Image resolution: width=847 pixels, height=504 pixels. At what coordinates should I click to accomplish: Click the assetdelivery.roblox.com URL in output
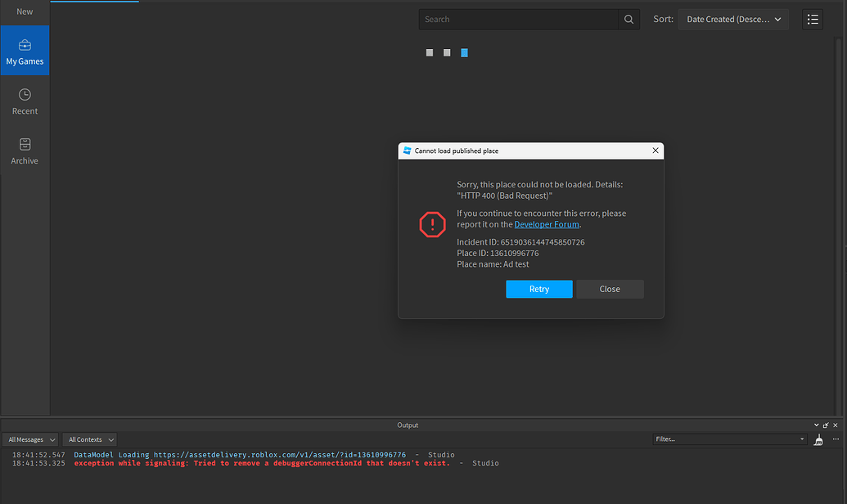[280, 455]
